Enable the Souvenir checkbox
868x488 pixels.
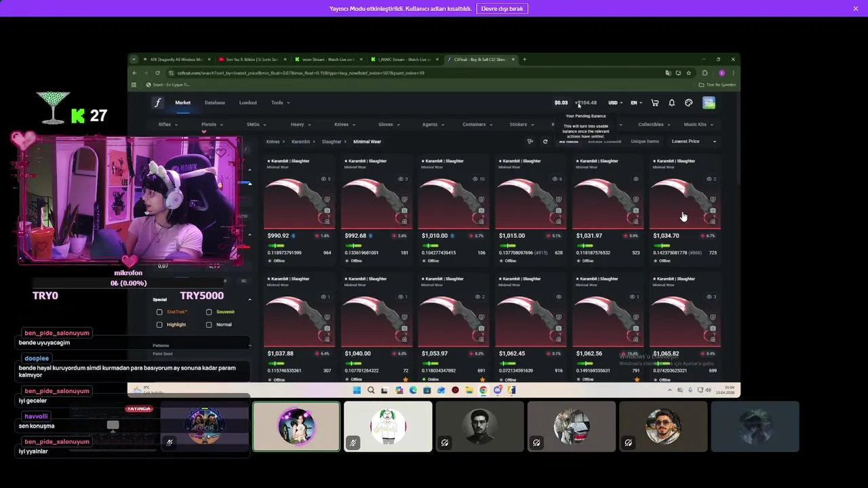tap(209, 312)
